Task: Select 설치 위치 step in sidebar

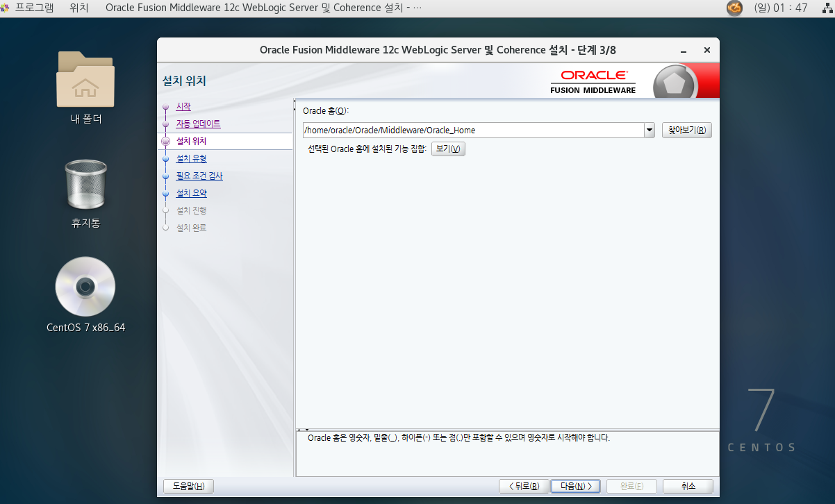Action: 191,141
